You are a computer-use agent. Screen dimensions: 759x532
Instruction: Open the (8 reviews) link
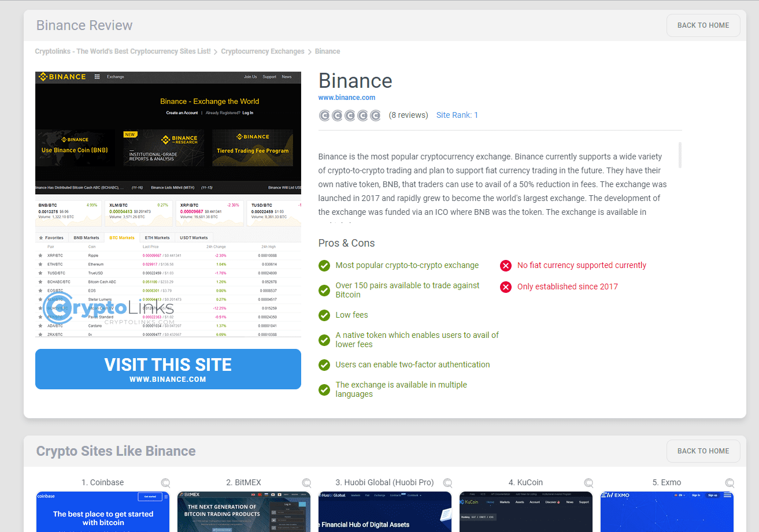[408, 115]
